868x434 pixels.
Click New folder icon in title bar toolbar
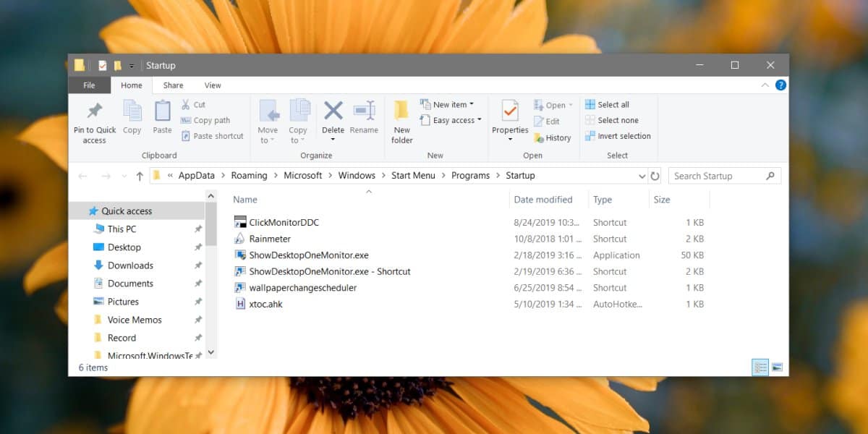tap(118, 65)
